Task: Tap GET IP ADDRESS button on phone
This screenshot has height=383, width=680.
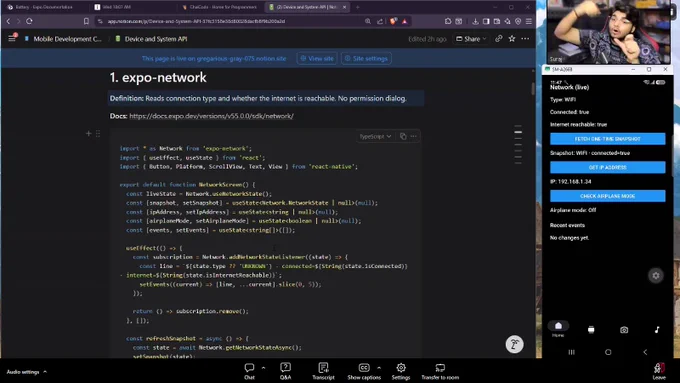Action: (x=608, y=167)
